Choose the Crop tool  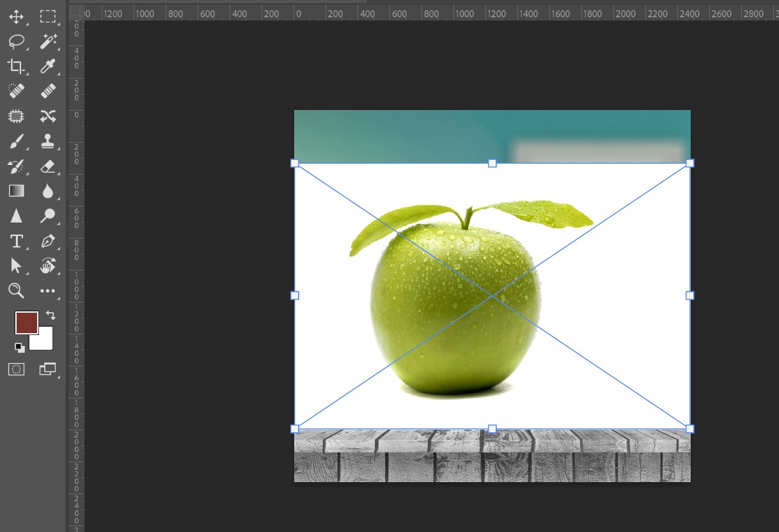coord(16,66)
